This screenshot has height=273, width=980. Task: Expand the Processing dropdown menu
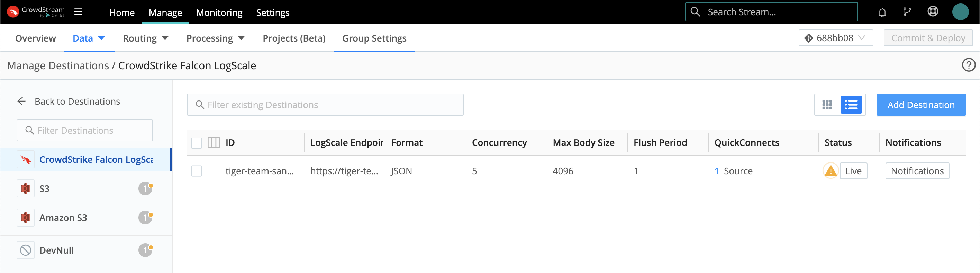215,38
